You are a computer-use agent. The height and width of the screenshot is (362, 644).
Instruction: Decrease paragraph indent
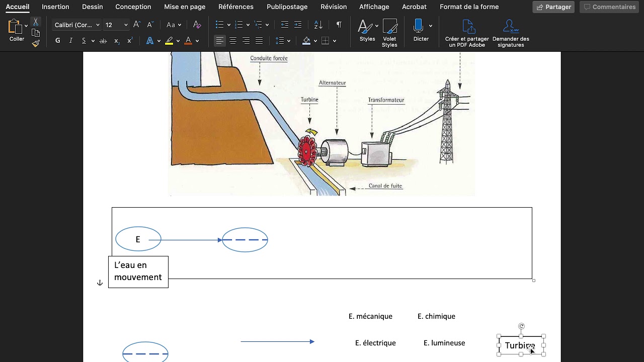coord(285,25)
